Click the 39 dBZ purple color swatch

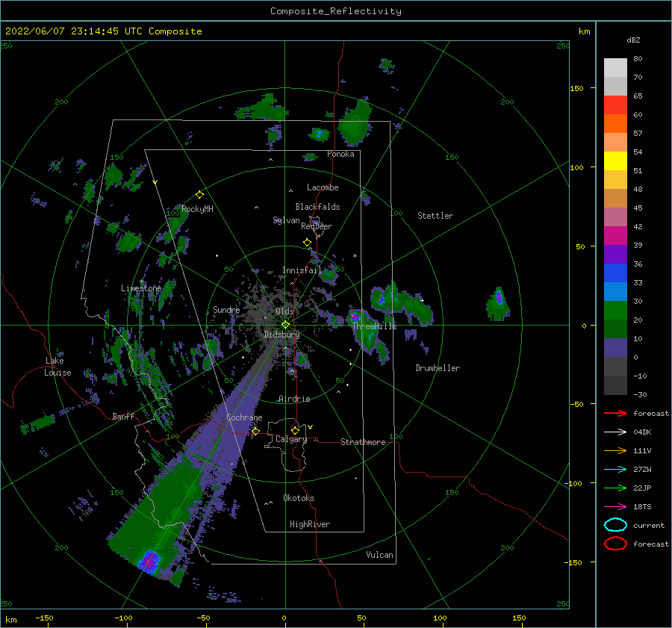pyautogui.click(x=615, y=254)
